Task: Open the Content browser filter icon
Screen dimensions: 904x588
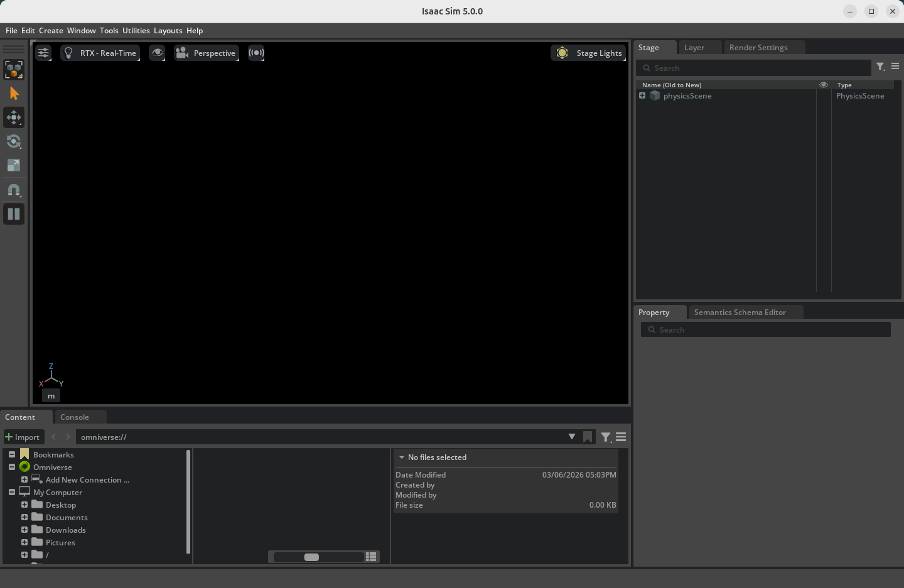Action: pyautogui.click(x=606, y=437)
